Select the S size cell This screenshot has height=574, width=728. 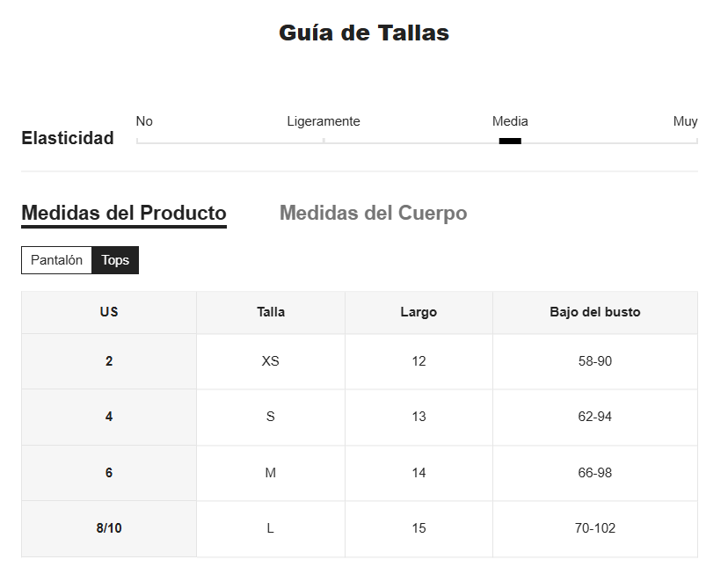[271, 417]
